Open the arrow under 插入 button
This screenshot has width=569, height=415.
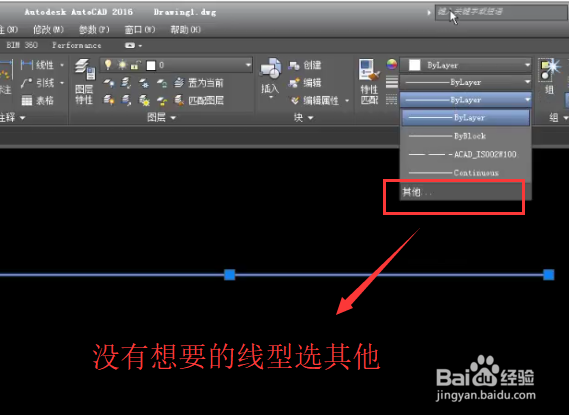270,97
